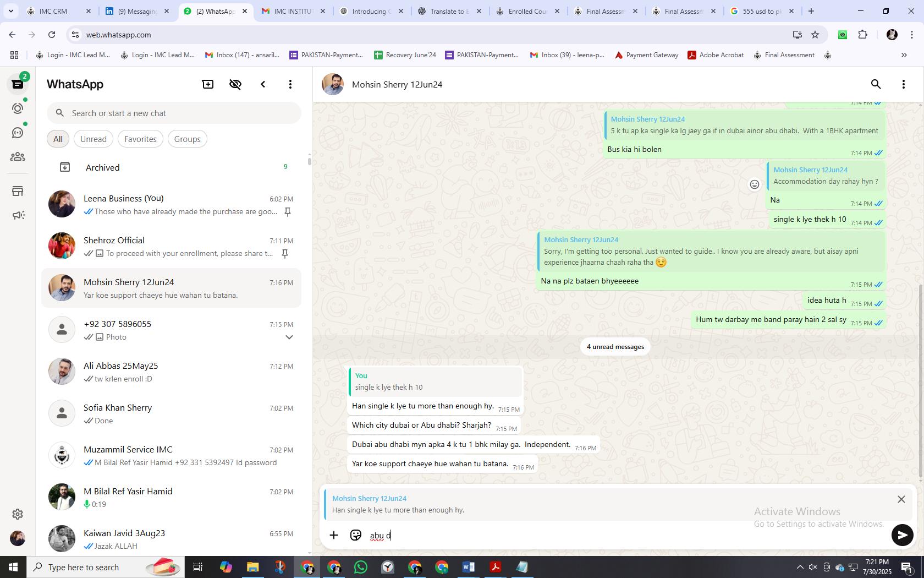The width and height of the screenshot is (924, 578).
Task: Toggle the crossed-eye privacy icon
Action: [235, 84]
